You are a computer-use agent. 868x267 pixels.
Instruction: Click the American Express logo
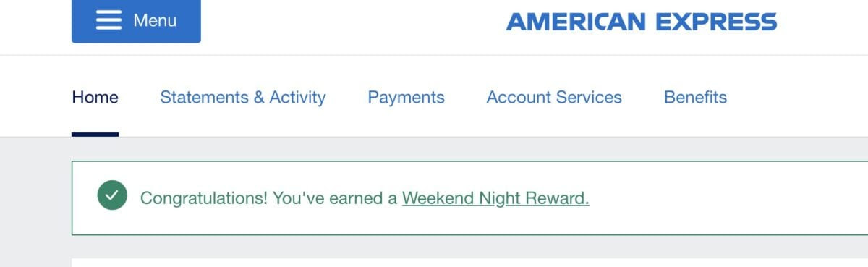coord(642,22)
